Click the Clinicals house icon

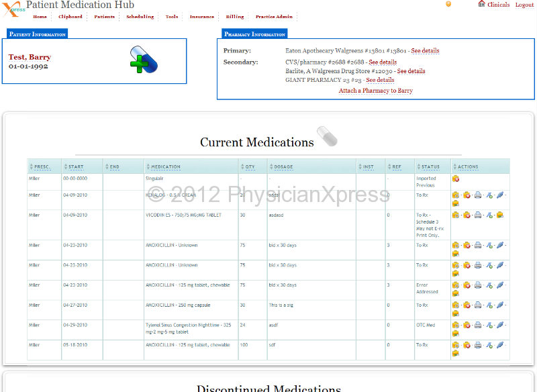click(x=481, y=4)
